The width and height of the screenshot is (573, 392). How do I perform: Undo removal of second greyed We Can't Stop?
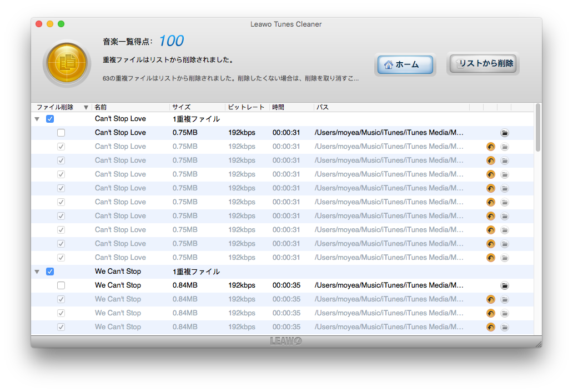491,314
